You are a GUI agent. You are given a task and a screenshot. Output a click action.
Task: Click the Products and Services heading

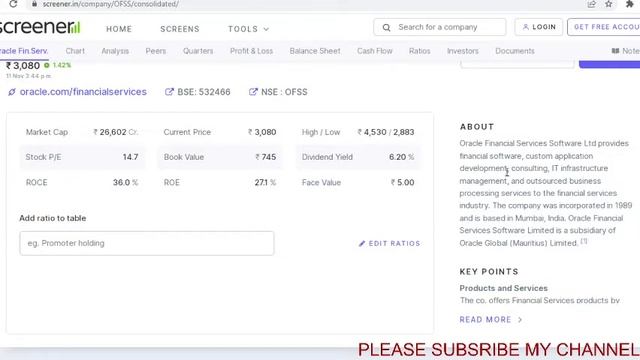(503, 288)
